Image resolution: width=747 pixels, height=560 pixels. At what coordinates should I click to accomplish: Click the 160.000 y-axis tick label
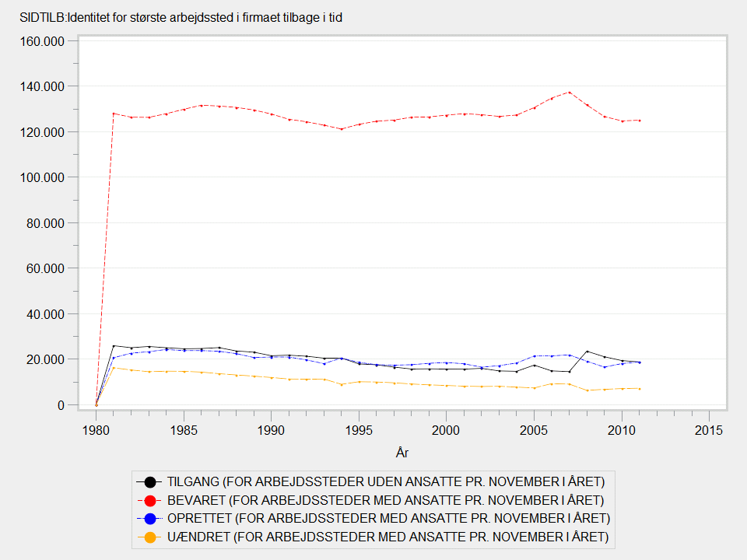point(43,41)
